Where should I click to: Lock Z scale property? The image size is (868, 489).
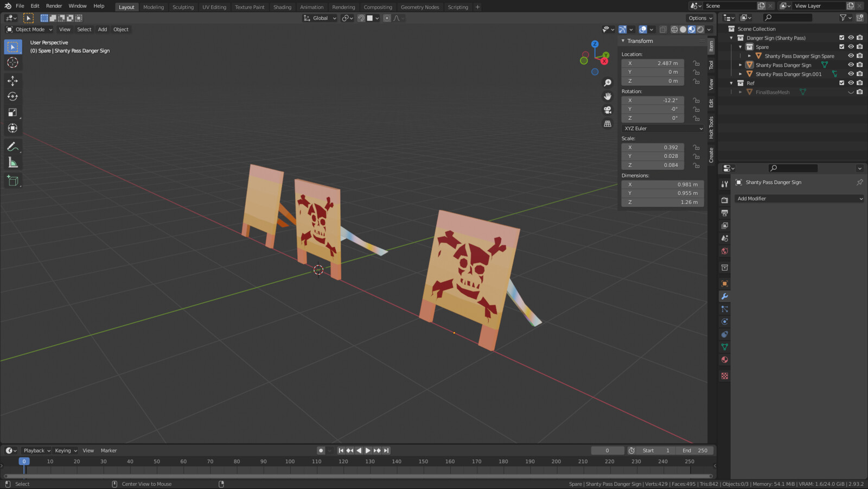(x=696, y=165)
